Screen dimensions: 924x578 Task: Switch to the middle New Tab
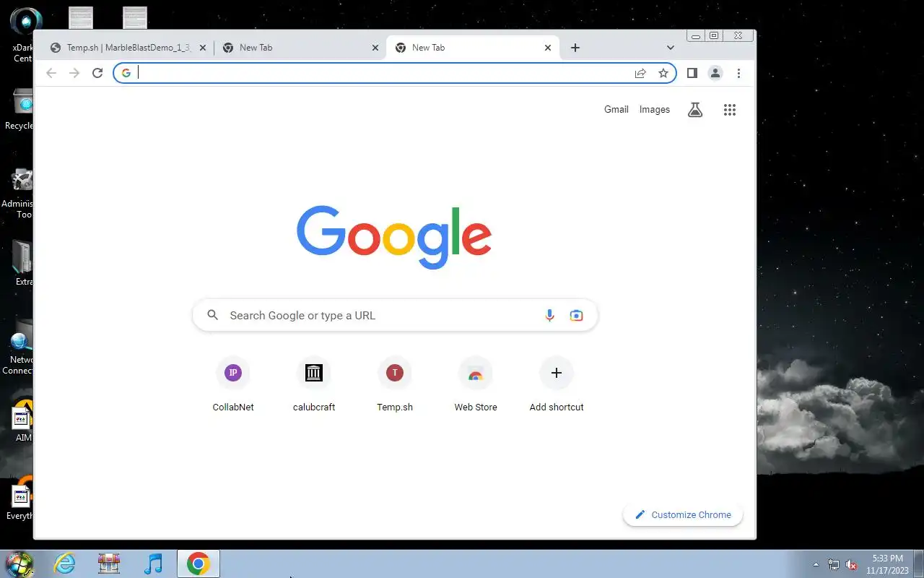[x=300, y=48]
